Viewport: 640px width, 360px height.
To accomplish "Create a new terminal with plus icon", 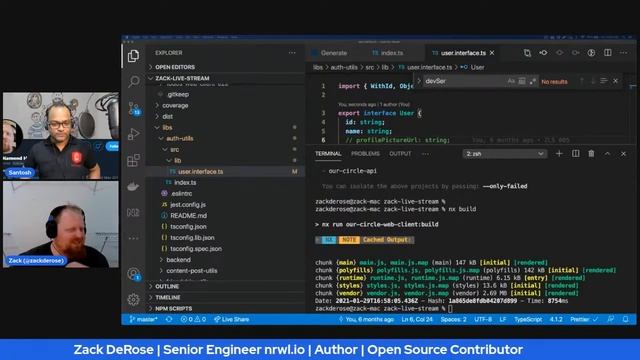I will 559,153.
